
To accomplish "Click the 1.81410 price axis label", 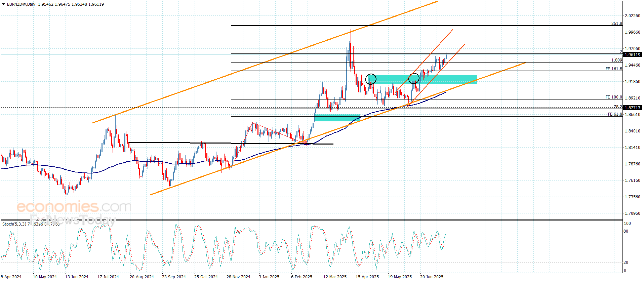I will pyautogui.click(x=632, y=148).
